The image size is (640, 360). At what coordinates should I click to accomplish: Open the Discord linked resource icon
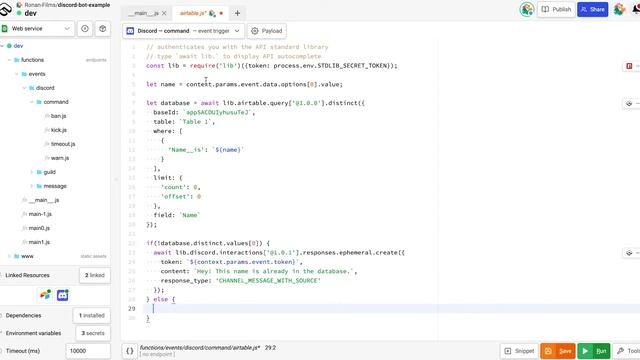pos(62,295)
